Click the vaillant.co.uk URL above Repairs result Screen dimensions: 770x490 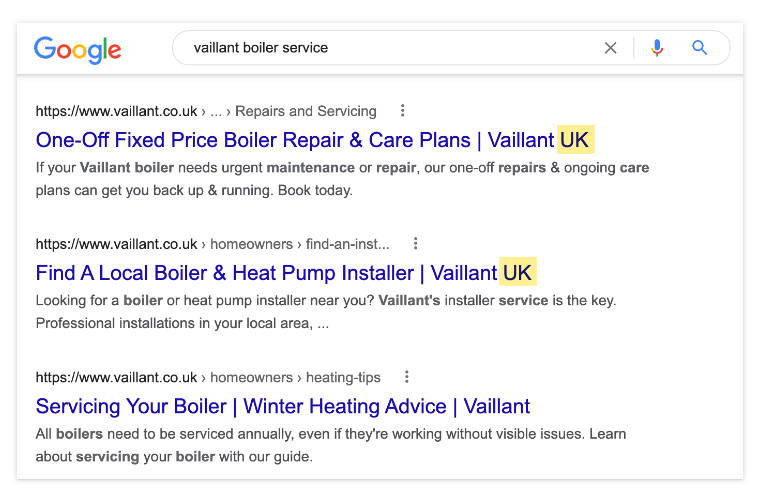click(x=116, y=111)
